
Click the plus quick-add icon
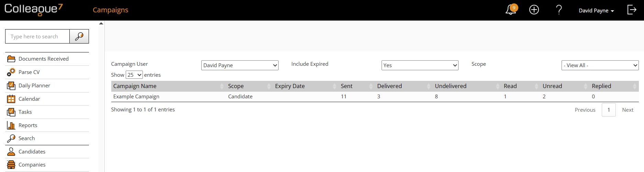(534, 10)
